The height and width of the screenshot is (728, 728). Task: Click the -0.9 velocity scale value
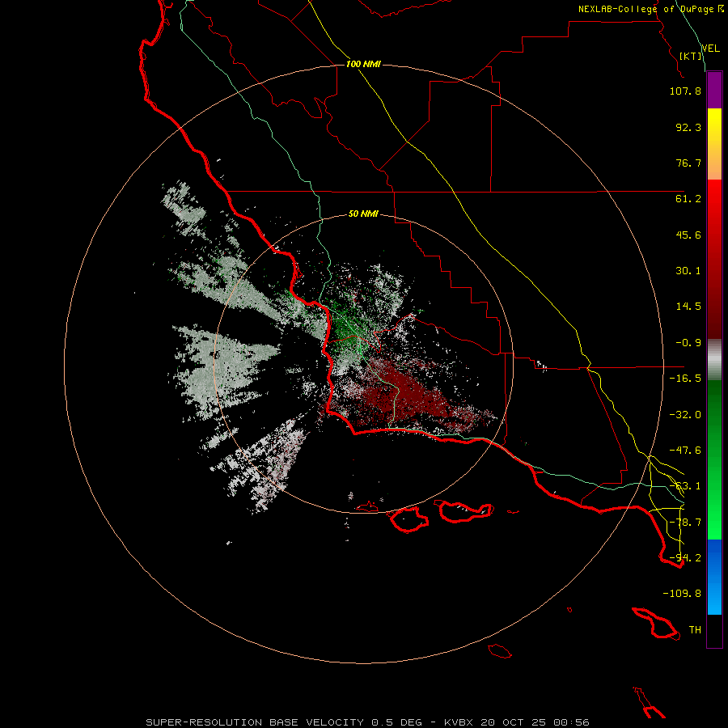coord(688,343)
